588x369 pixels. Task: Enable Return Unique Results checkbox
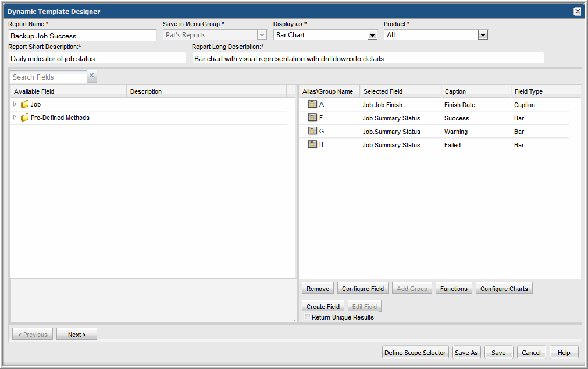(x=308, y=317)
